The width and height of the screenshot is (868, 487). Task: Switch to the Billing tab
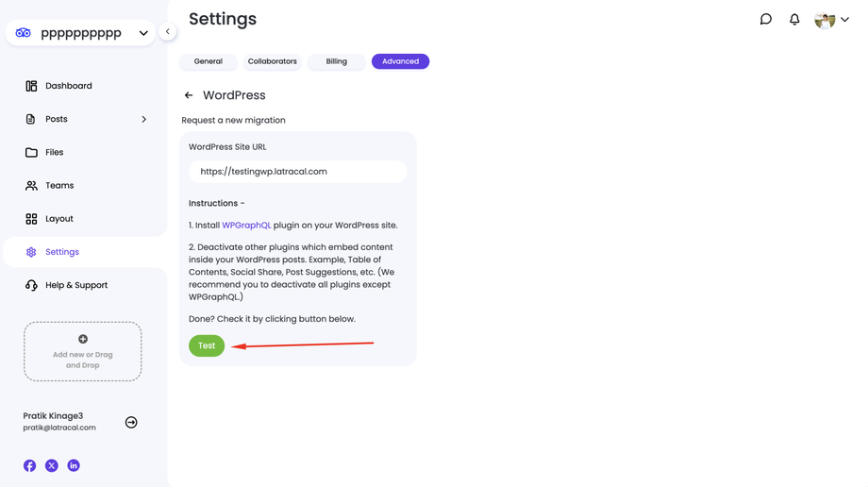[x=337, y=61]
